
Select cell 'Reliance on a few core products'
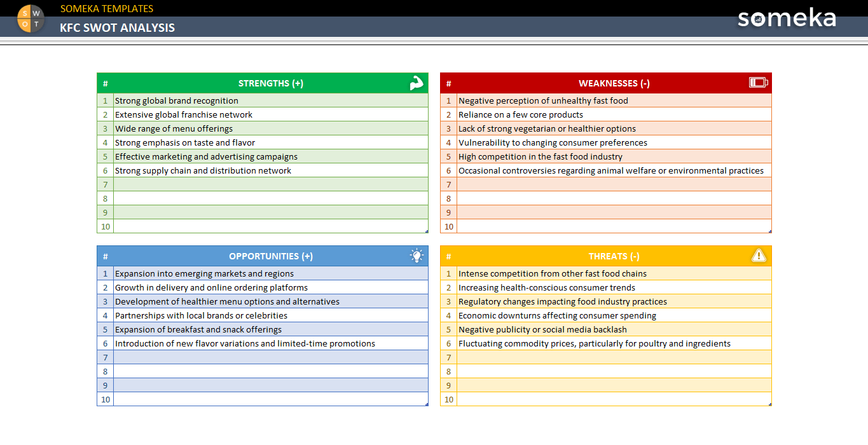[x=614, y=114]
